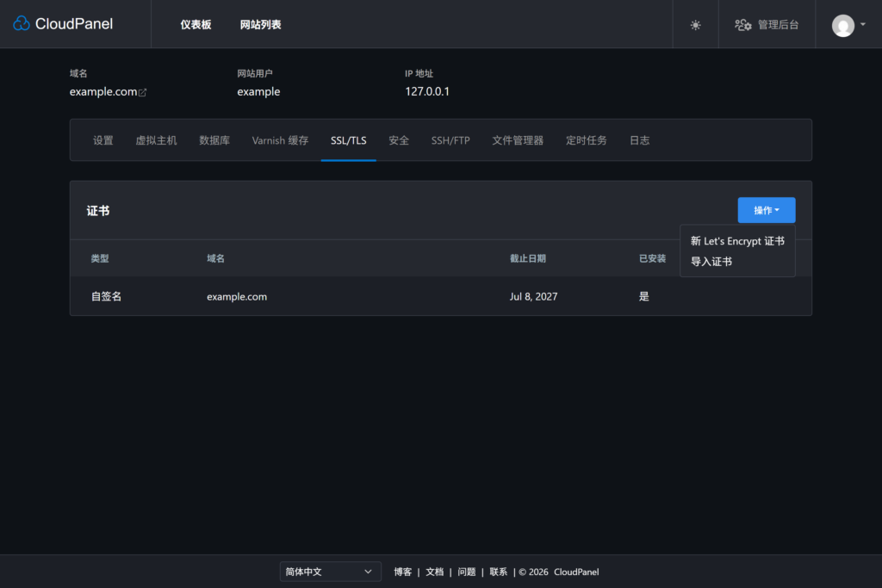Open the Varnish 缓存 tab

[x=280, y=140]
